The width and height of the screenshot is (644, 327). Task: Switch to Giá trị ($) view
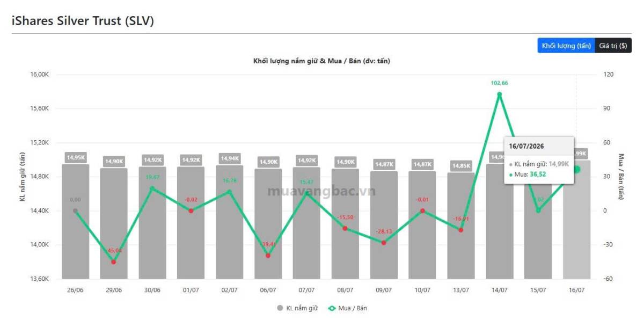point(613,46)
